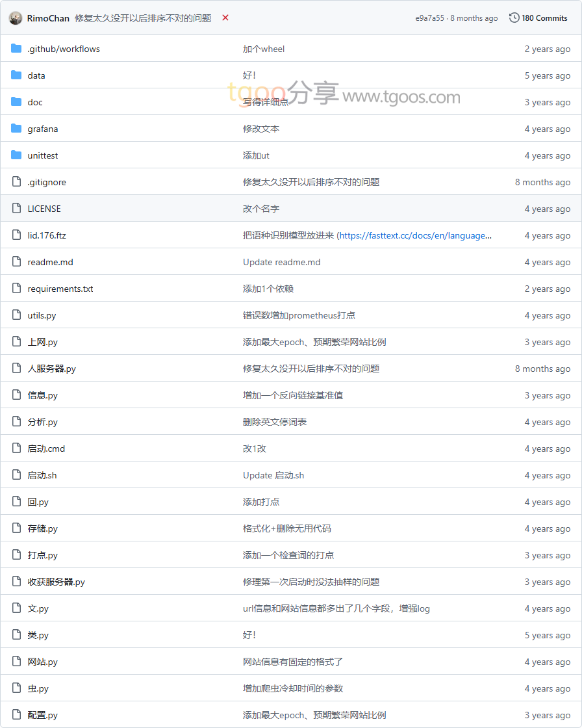The width and height of the screenshot is (582, 728).
Task: Open the 启动.sh file
Action: (42, 475)
